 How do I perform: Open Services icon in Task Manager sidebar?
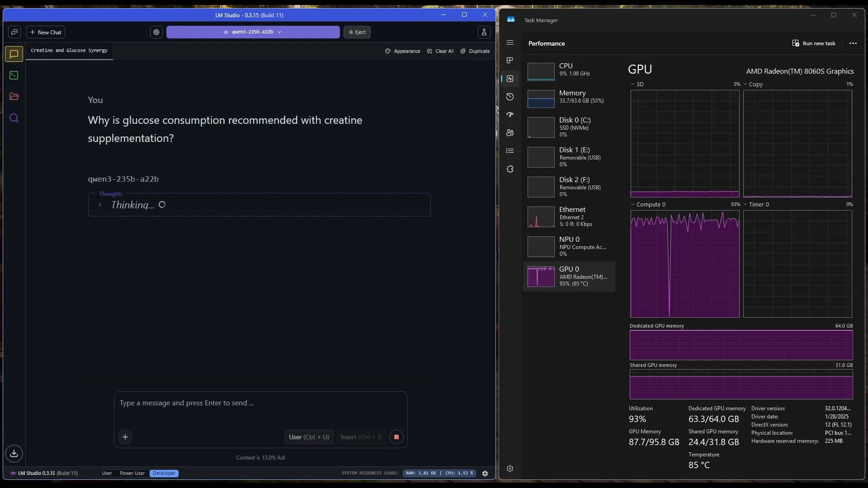pos(510,169)
